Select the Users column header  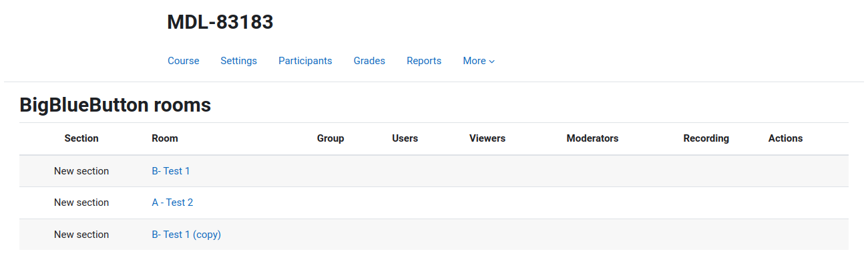(405, 138)
